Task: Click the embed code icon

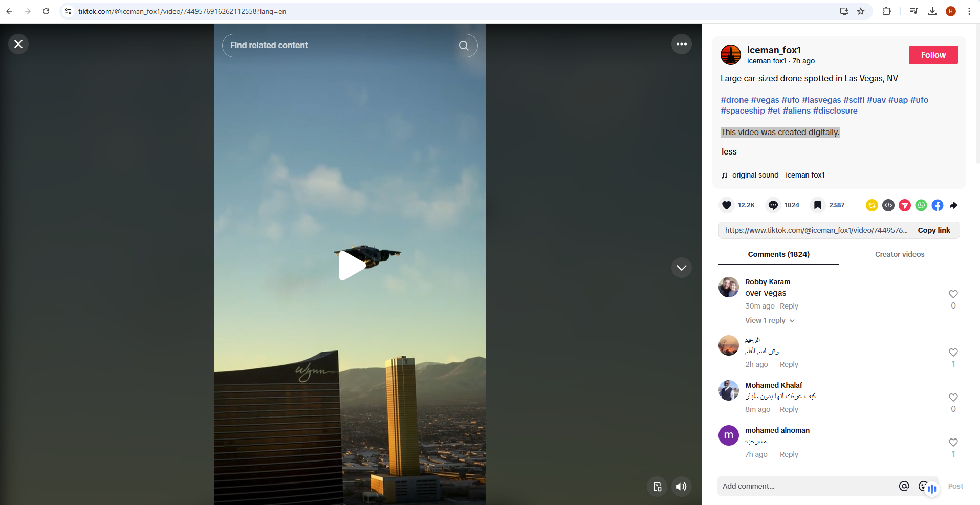Action: [x=888, y=205]
